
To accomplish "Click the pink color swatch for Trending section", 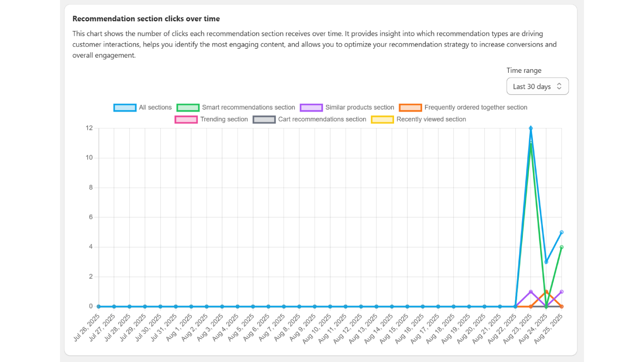I will click(x=186, y=119).
